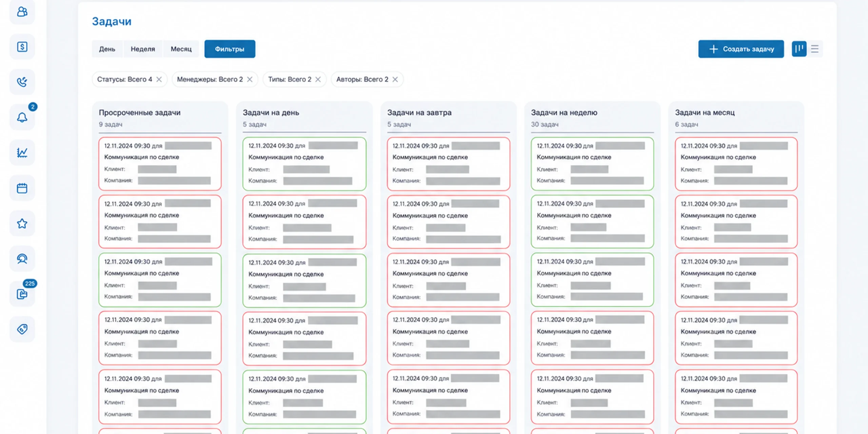Open notifications bell icon
Viewport: 868px width, 434px height.
point(22,117)
